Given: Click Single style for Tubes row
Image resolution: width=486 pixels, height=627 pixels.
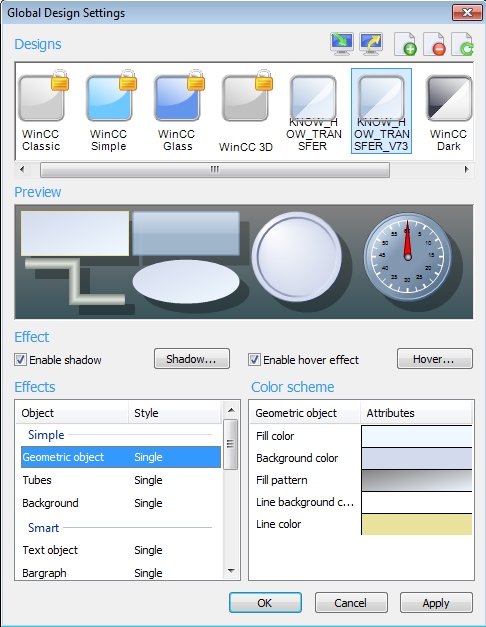Looking at the screenshot, I should coord(148,480).
